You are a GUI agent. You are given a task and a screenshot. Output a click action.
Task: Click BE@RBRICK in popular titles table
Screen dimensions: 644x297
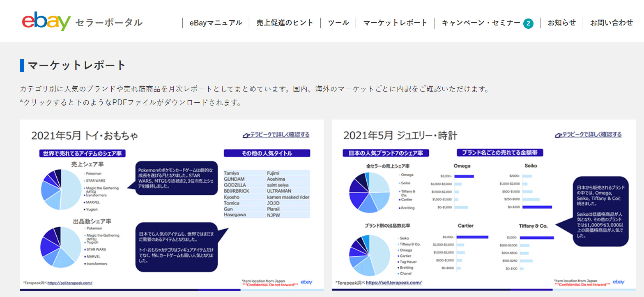[x=237, y=191]
